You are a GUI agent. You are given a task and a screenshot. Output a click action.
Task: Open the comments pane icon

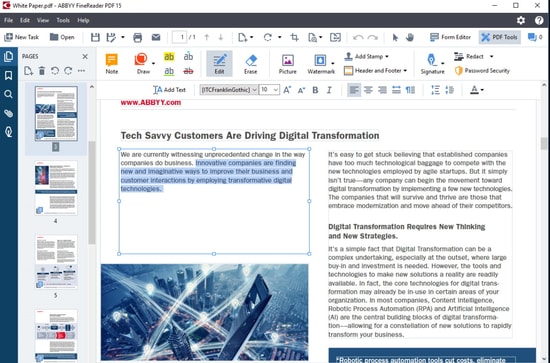(x=535, y=37)
